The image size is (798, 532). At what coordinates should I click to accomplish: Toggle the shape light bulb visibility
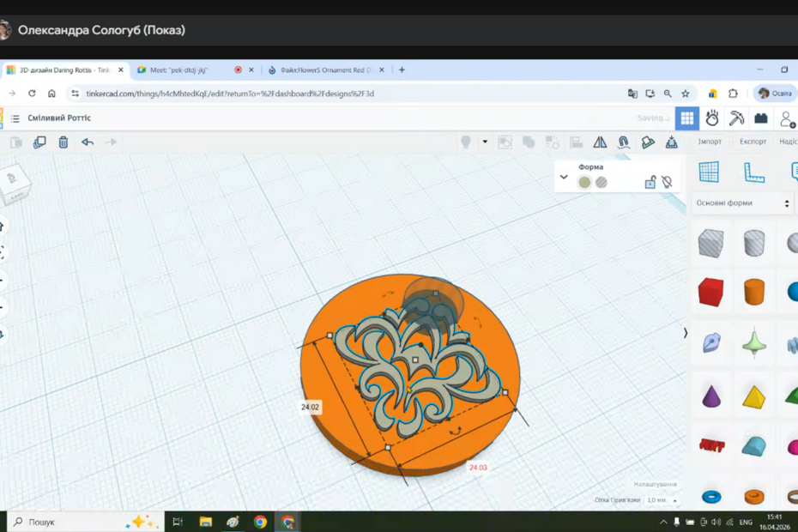[667, 182]
